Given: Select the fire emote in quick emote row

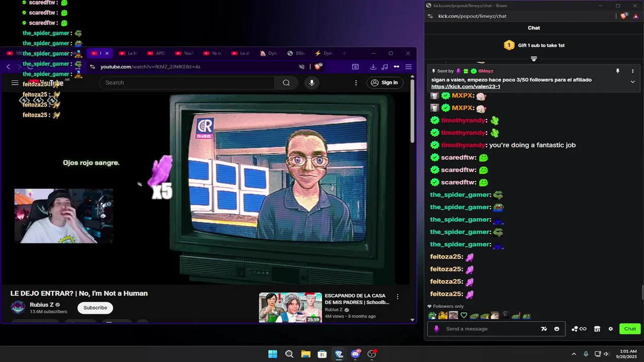Looking at the screenshot, I should click(x=443, y=316).
